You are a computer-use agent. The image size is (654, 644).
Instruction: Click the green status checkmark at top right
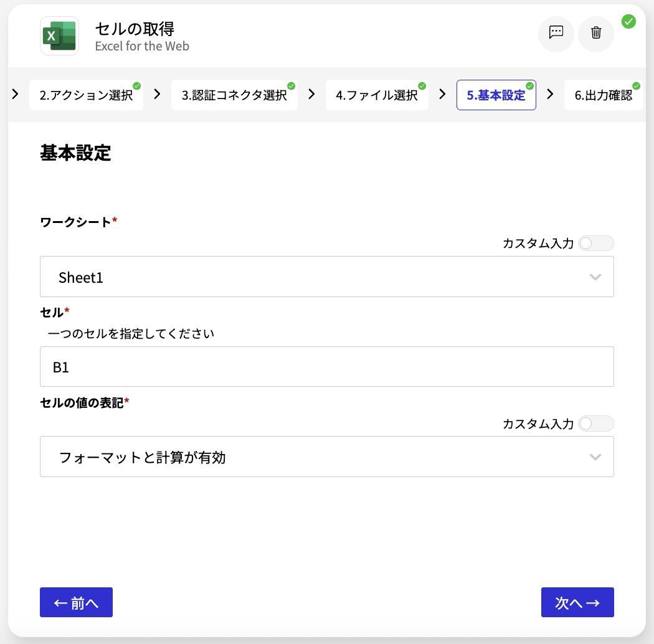tap(628, 21)
